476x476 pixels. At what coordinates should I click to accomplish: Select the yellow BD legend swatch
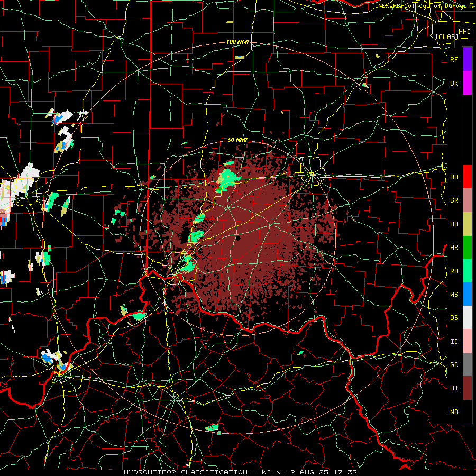pyautogui.click(x=467, y=224)
